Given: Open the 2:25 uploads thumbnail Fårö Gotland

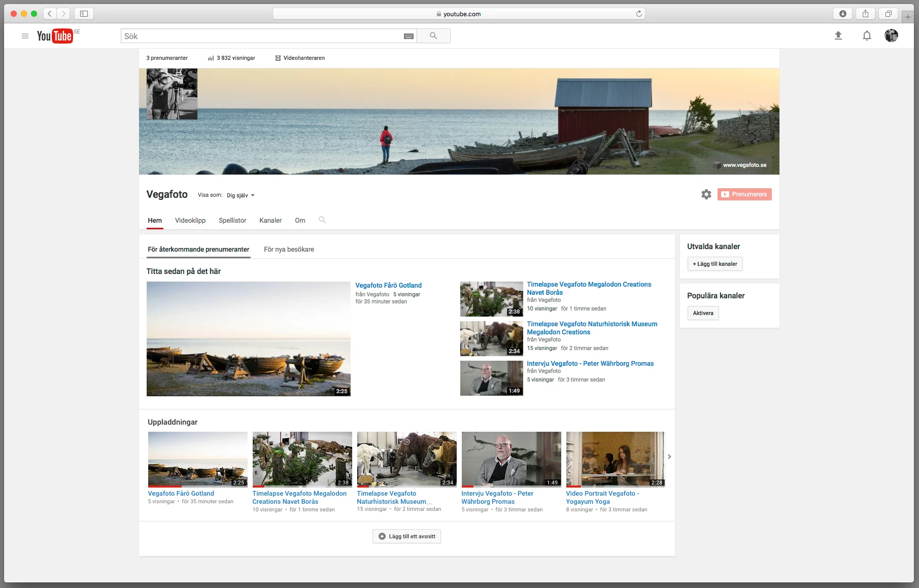Looking at the screenshot, I should point(197,459).
